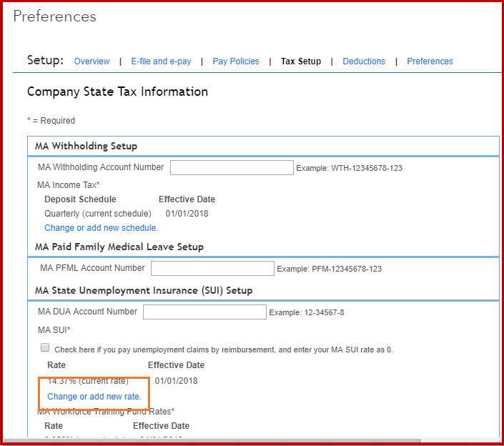Open 'Change or add new rate' link
The width and height of the screenshot is (504, 446).
tap(94, 397)
